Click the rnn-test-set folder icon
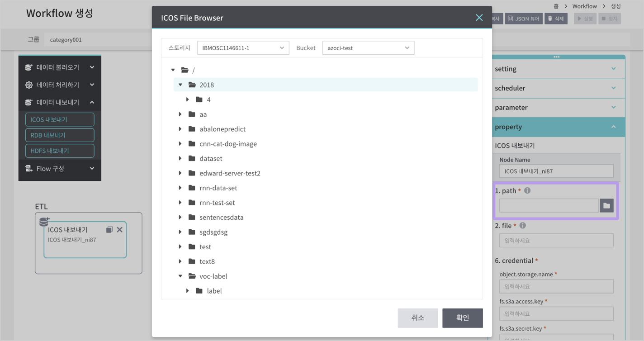The image size is (644, 341). [192, 203]
